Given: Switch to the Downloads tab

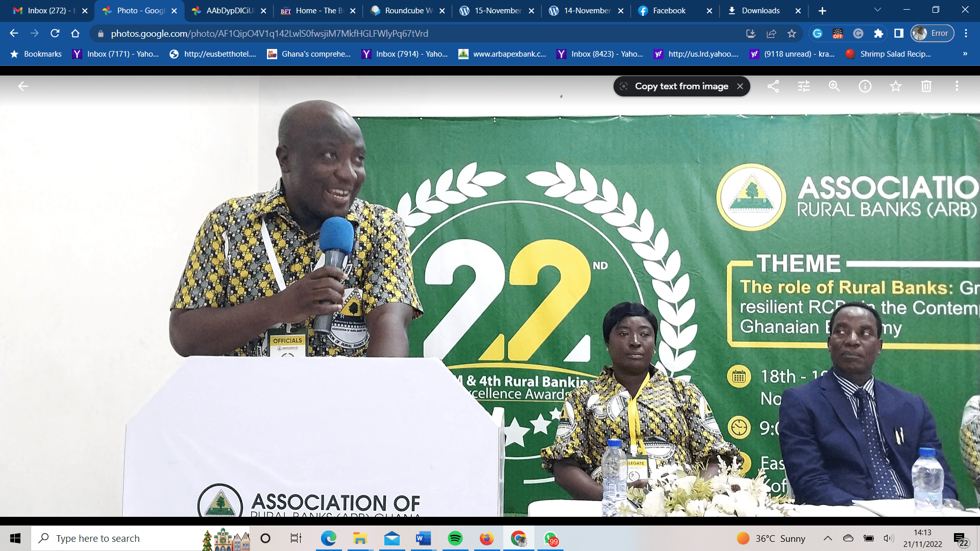Looking at the screenshot, I should [x=765, y=11].
